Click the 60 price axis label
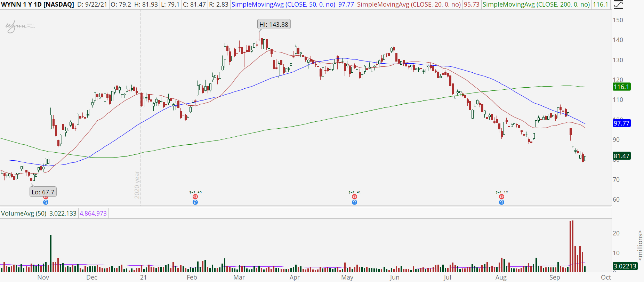Screen dimensions: 644x282 (x=616, y=199)
